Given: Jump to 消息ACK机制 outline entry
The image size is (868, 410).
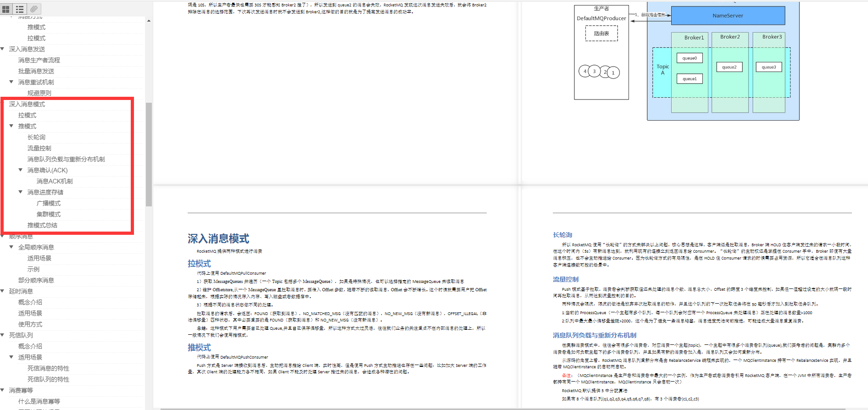Looking at the screenshot, I should (55, 181).
